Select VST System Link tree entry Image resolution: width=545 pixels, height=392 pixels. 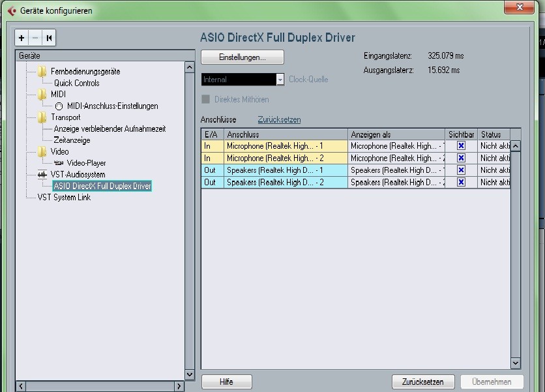click(x=64, y=197)
